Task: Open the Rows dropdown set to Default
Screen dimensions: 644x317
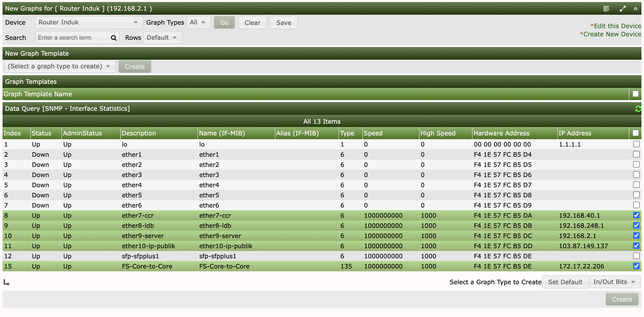Action: [162, 38]
